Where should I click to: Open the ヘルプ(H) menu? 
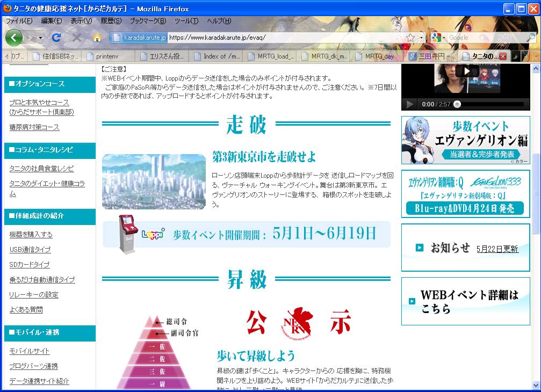[x=219, y=21]
